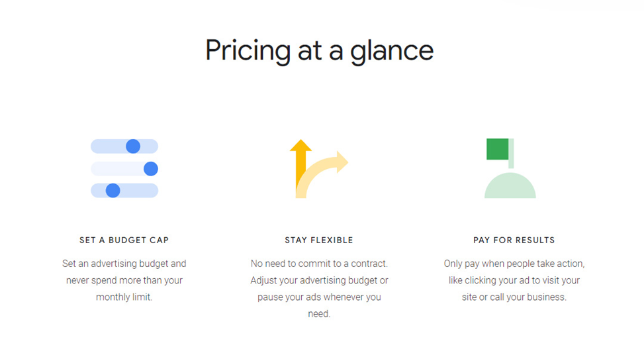Select the STAY FLEXIBLE heading
This screenshot has width=644, height=363.
click(x=319, y=240)
